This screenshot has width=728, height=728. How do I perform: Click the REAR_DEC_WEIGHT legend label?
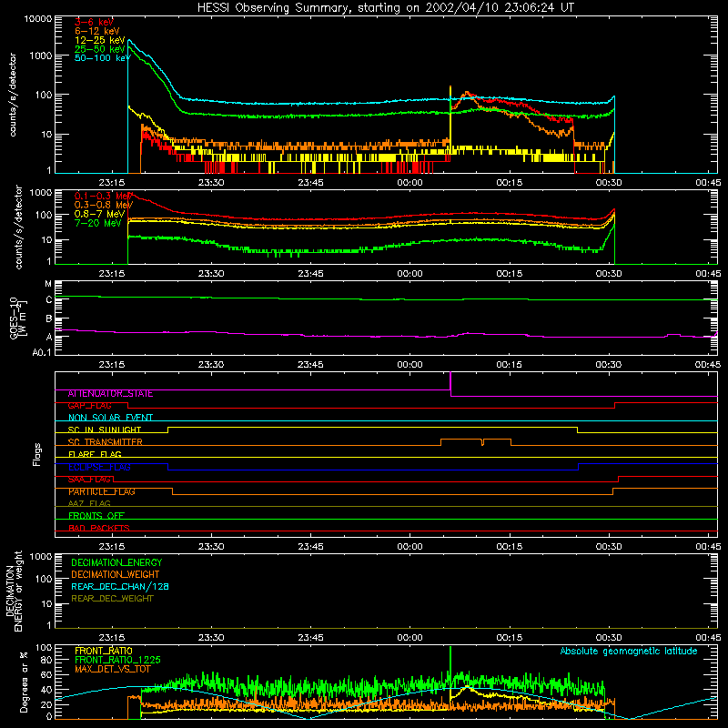pos(112,599)
